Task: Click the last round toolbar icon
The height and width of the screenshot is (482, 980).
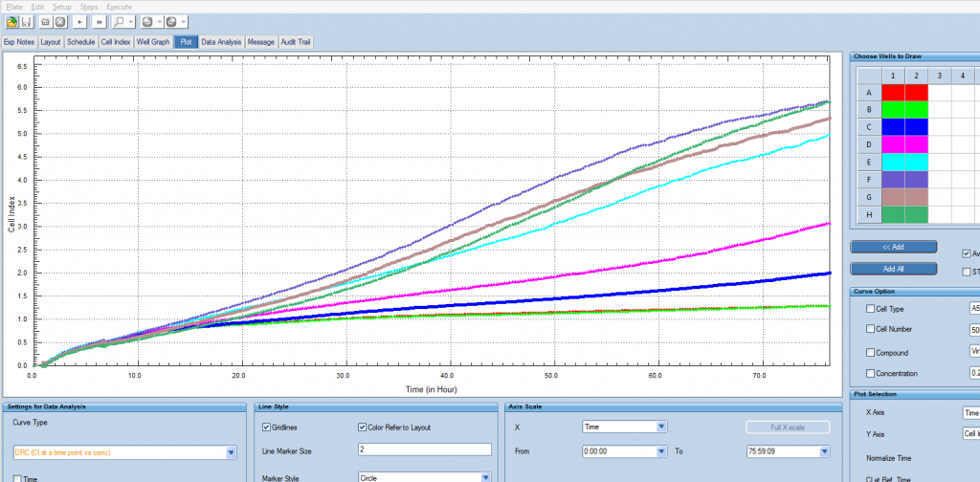Action: 172,21
